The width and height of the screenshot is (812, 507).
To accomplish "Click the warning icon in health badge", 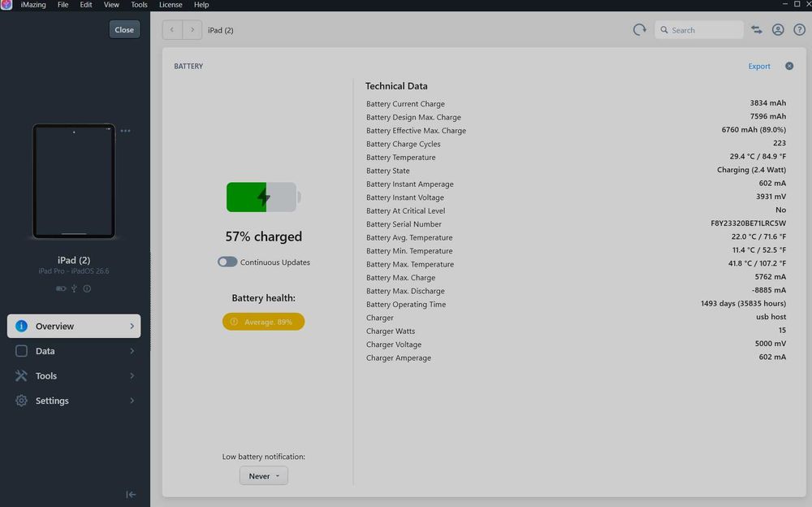I will 234,322.
